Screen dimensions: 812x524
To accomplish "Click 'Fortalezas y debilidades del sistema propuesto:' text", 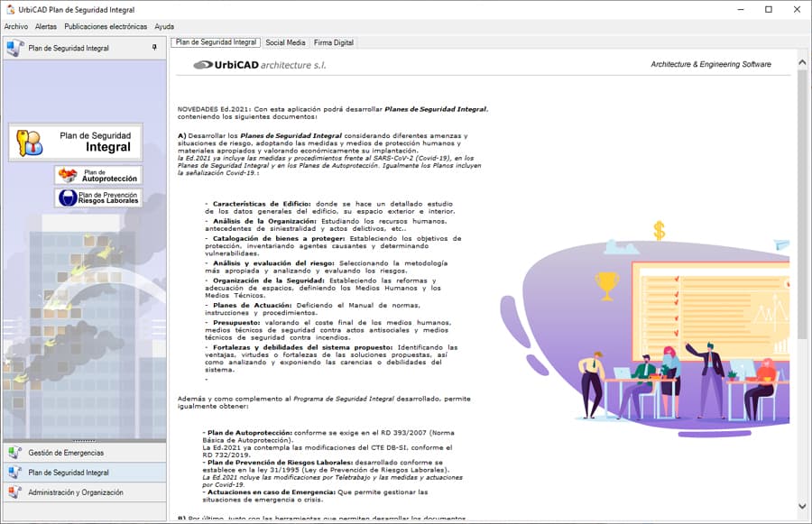I will pos(302,347).
